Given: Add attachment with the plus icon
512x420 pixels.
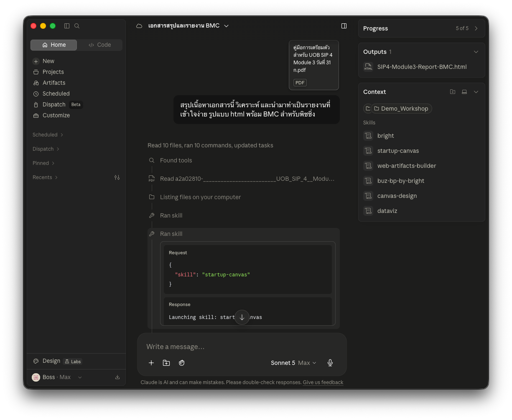Looking at the screenshot, I should (x=151, y=363).
